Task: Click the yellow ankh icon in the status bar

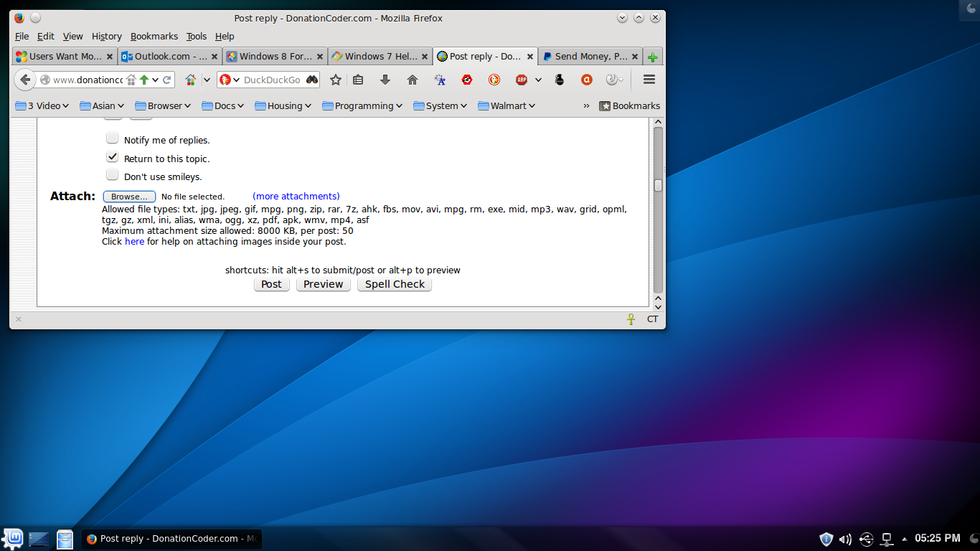Action: click(631, 319)
